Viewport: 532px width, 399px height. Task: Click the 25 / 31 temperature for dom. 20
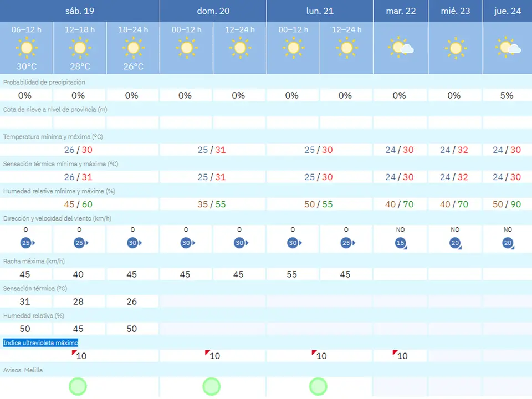(x=212, y=150)
